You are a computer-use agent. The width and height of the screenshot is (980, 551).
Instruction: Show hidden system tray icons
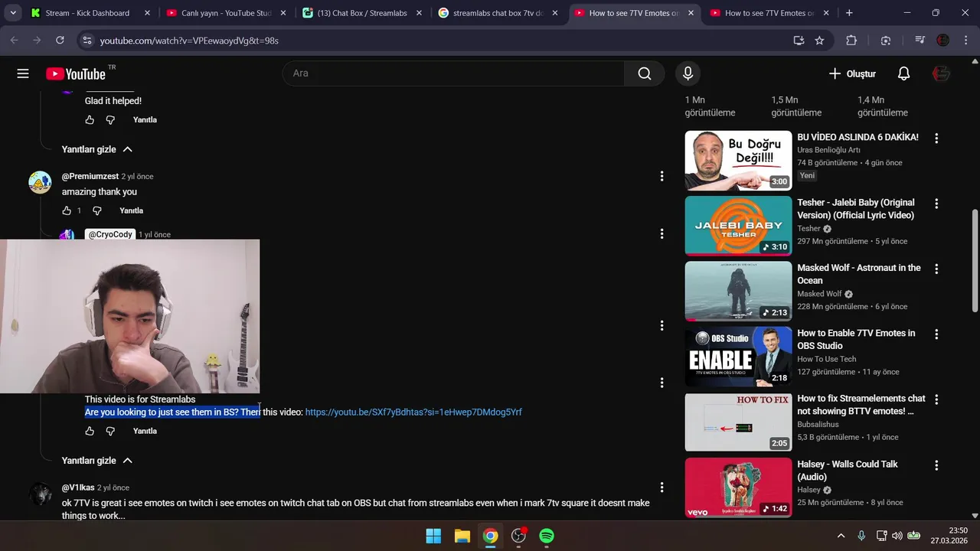coord(841,536)
